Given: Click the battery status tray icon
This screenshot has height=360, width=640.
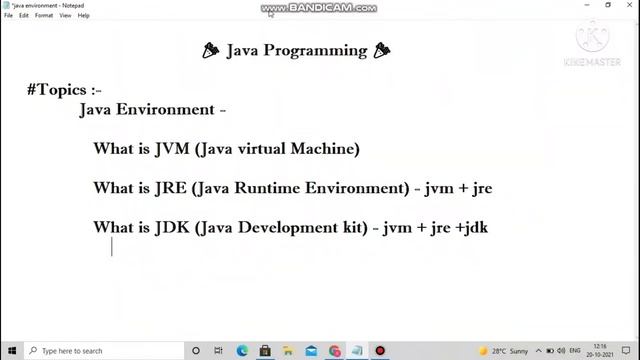Looking at the screenshot, I should 550,351.
